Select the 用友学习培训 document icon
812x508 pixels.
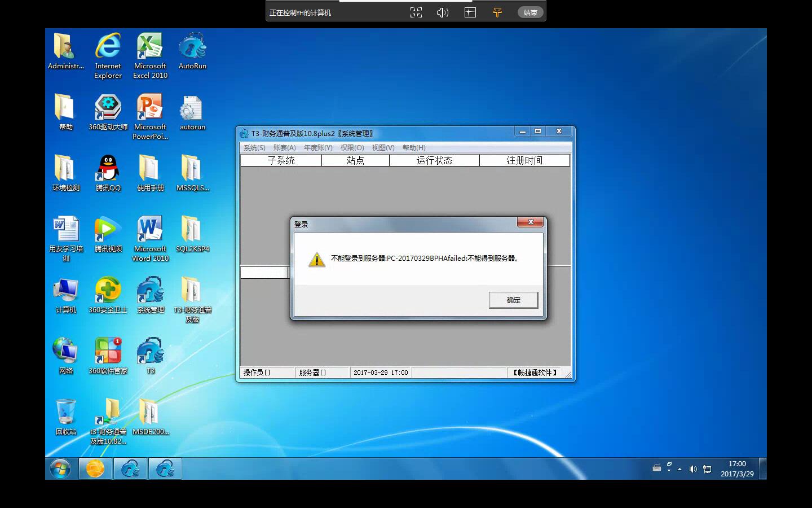[x=65, y=239]
